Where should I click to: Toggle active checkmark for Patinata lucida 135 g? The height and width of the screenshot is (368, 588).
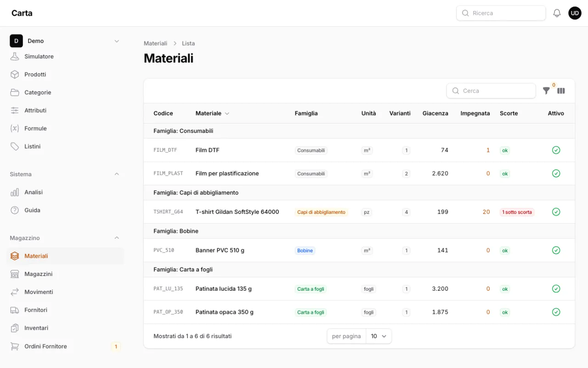point(556,289)
